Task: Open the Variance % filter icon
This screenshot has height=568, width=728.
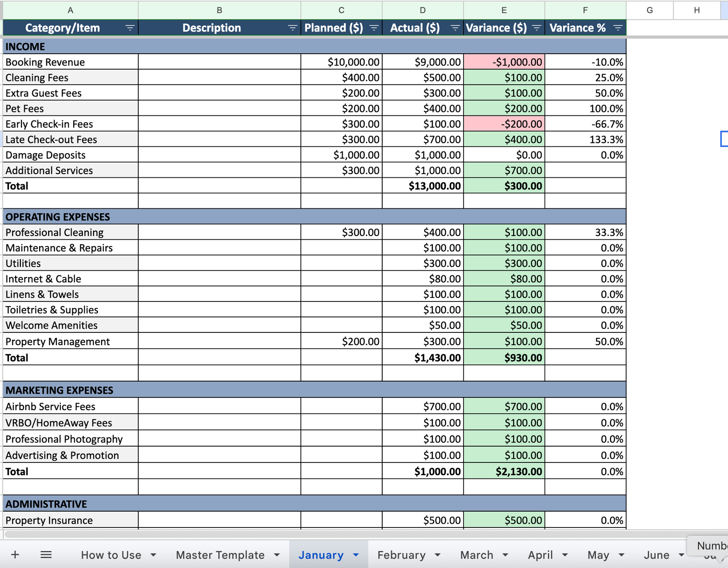Action: click(617, 28)
